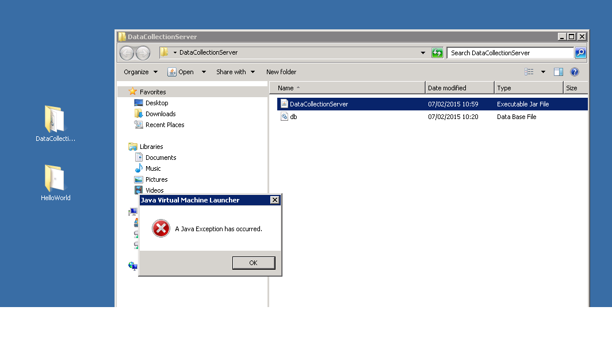Click OK in the Java error dialog
612x364 pixels.
(253, 263)
